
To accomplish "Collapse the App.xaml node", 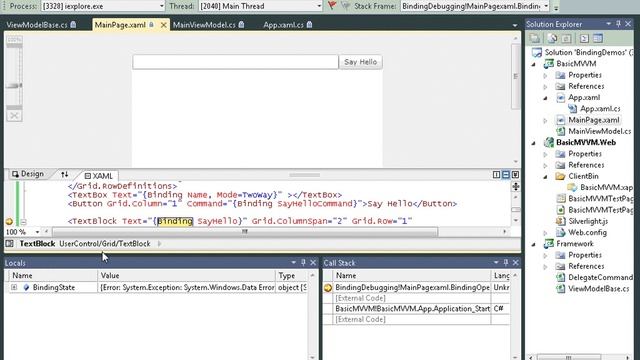I will 545,98.
